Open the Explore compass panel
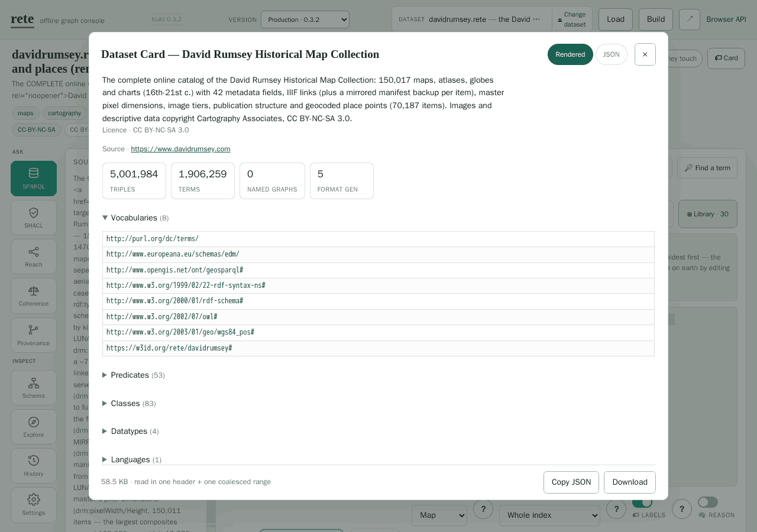Screen dimensions: 757x532 point(34,427)
